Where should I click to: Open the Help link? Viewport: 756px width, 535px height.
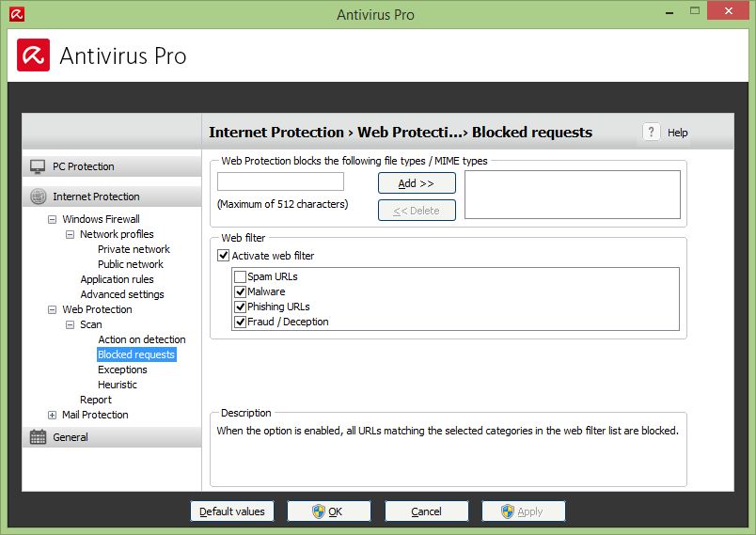677,133
